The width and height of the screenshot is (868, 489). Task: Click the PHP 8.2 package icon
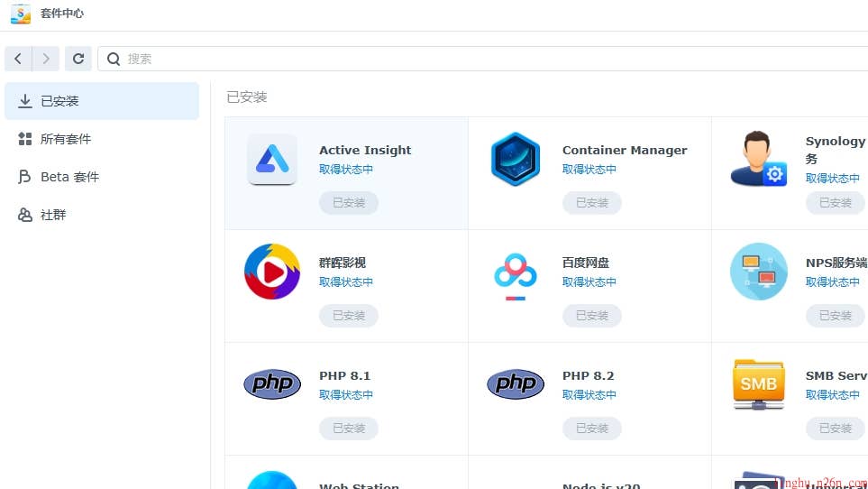(x=516, y=384)
